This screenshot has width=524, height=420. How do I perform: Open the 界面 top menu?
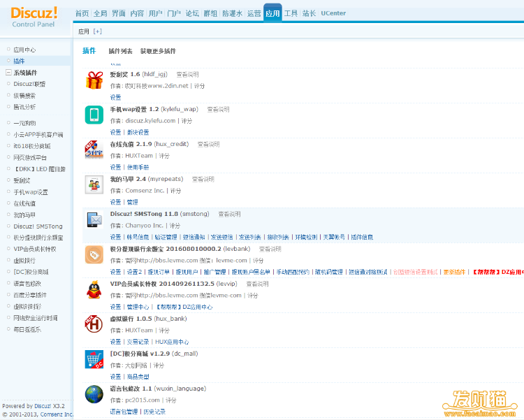click(119, 13)
